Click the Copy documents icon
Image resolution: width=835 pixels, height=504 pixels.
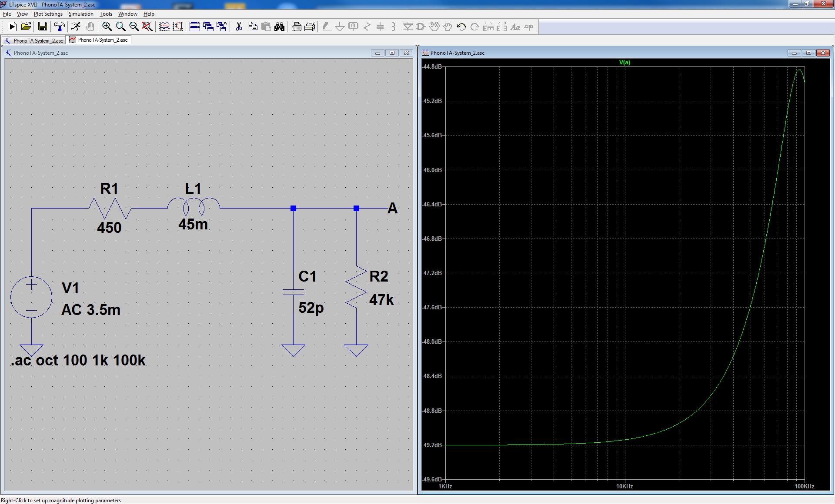[252, 27]
